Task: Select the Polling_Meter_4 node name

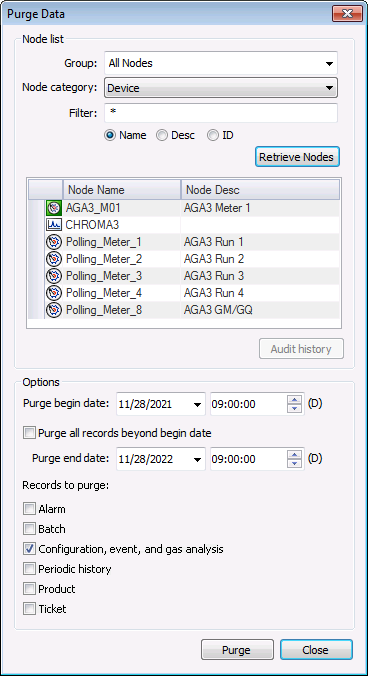Action: (x=103, y=293)
